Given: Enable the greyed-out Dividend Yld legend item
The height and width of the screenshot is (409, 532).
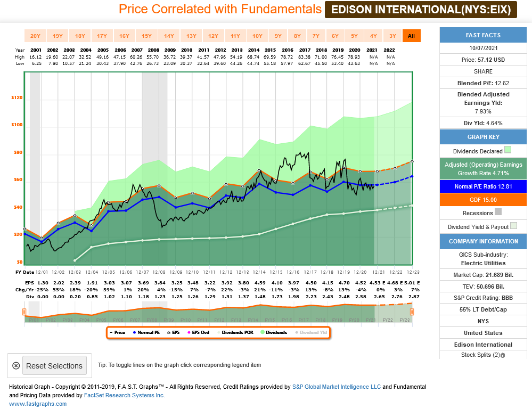Looking at the screenshot, I should click(x=311, y=332).
